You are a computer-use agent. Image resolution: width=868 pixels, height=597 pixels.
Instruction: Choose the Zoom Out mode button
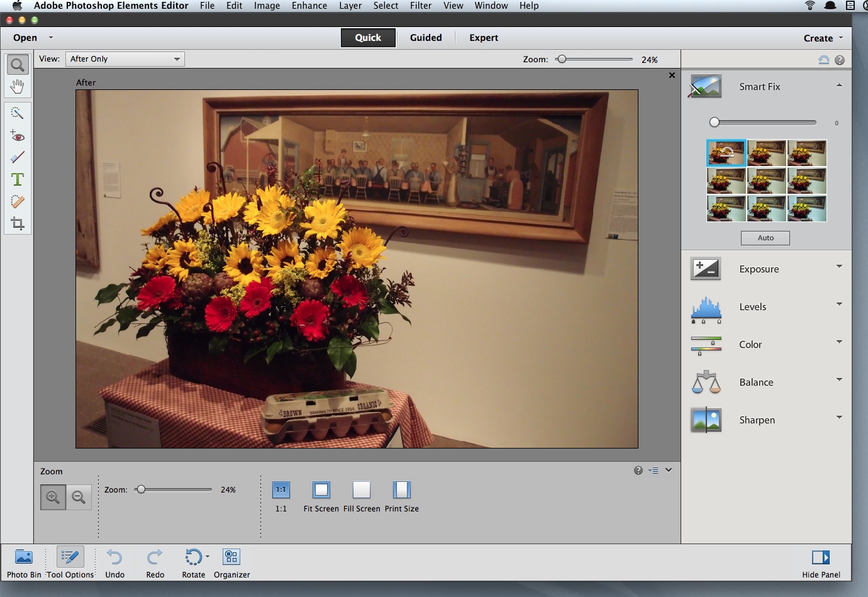[x=79, y=498]
